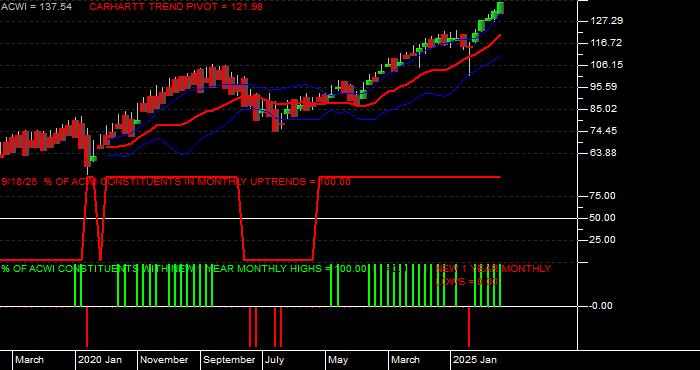Click the NEW 1 YEAR MONTHLY LOWS label
Screen dimensions: 700x370
point(493,275)
